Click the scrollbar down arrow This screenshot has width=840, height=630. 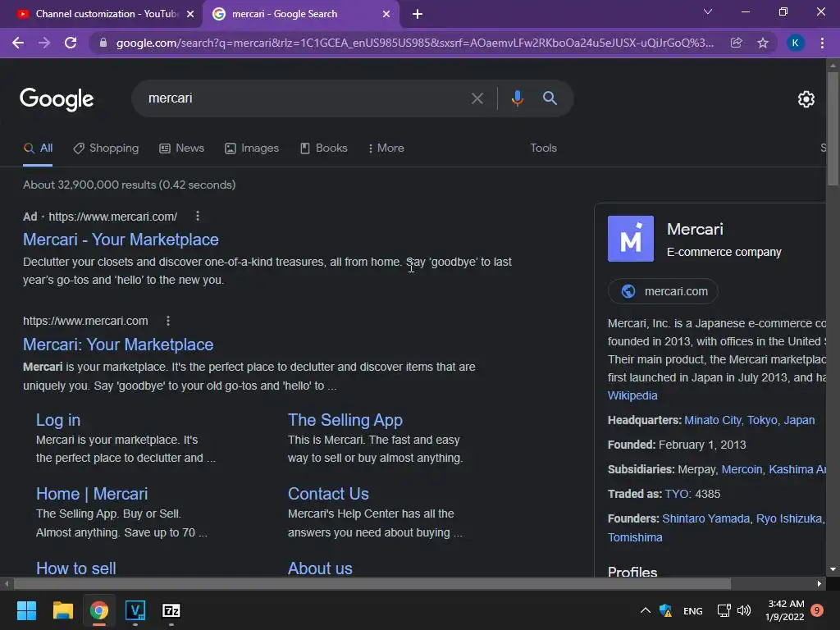[833, 569]
